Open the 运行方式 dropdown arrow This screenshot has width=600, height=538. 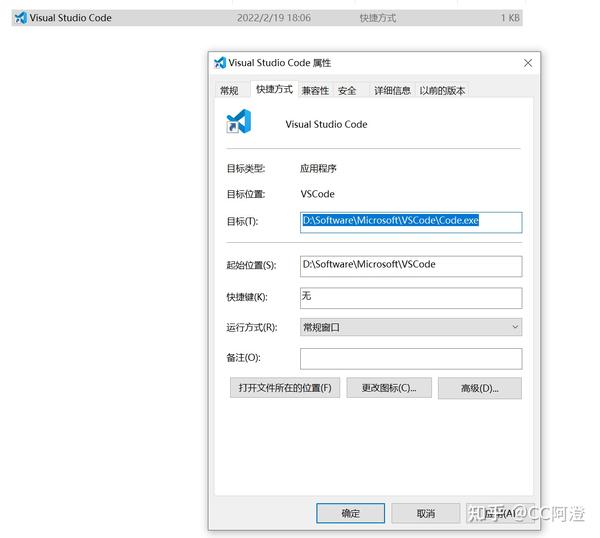point(515,327)
